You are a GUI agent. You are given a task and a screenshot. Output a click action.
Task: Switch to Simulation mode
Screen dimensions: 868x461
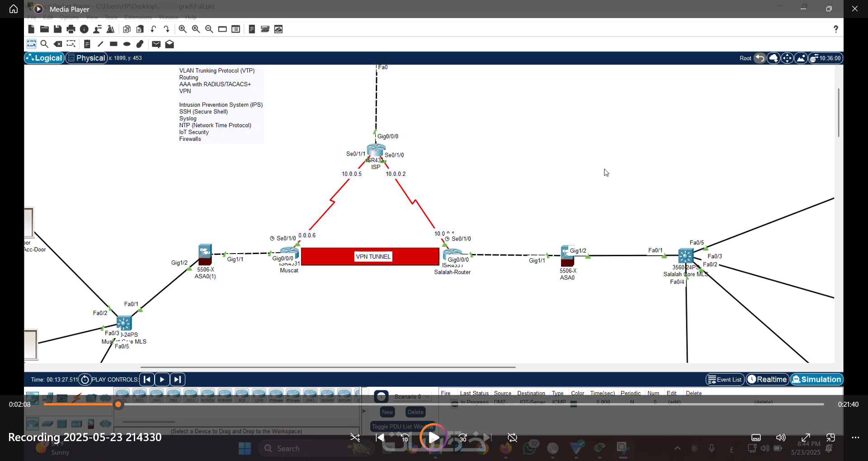point(817,380)
